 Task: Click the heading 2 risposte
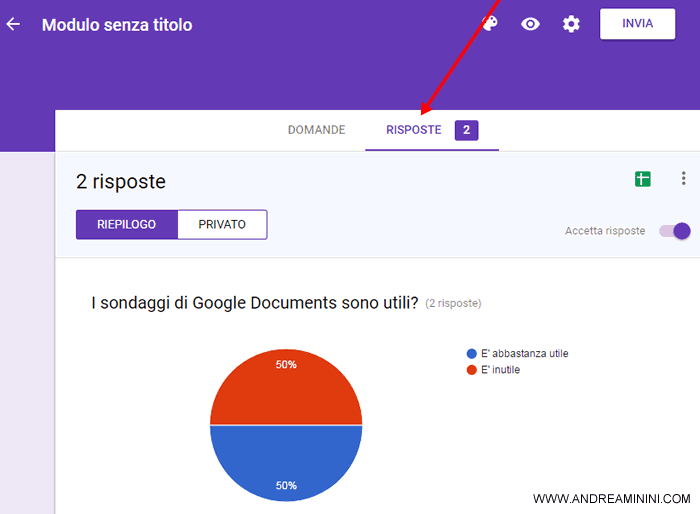click(121, 182)
